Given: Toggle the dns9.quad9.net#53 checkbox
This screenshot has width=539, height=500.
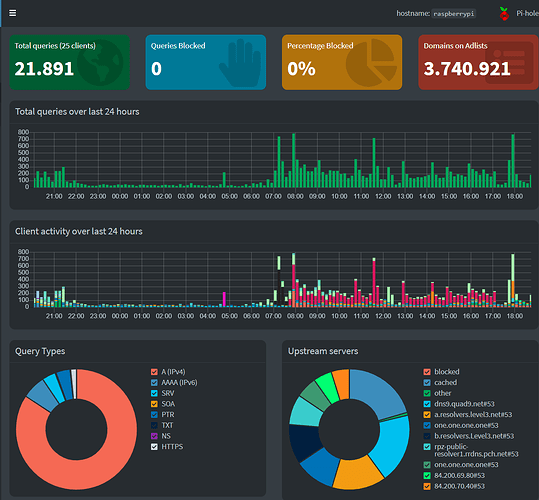Looking at the screenshot, I should point(427,404).
